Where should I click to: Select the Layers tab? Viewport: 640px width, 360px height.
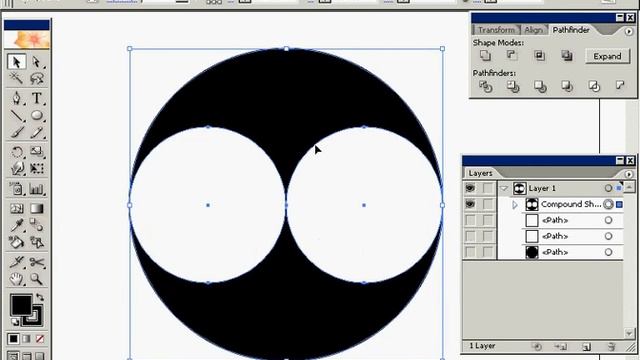480,173
